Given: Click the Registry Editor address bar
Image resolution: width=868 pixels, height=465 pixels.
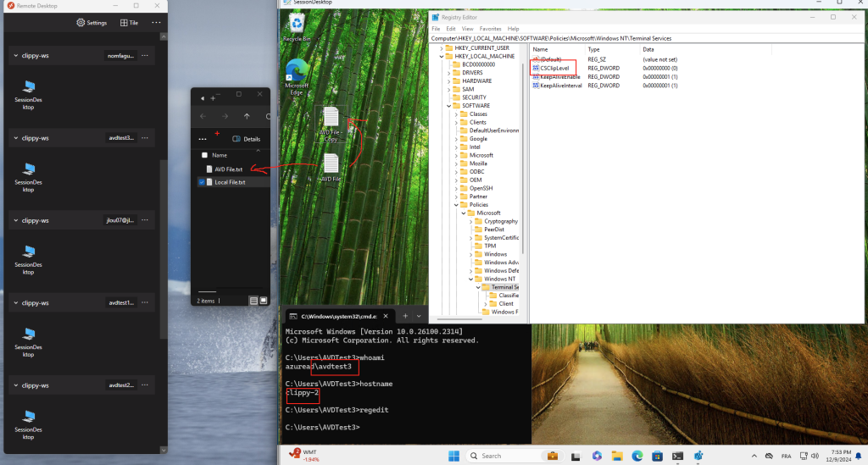Looking at the screenshot, I should click(646, 38).
